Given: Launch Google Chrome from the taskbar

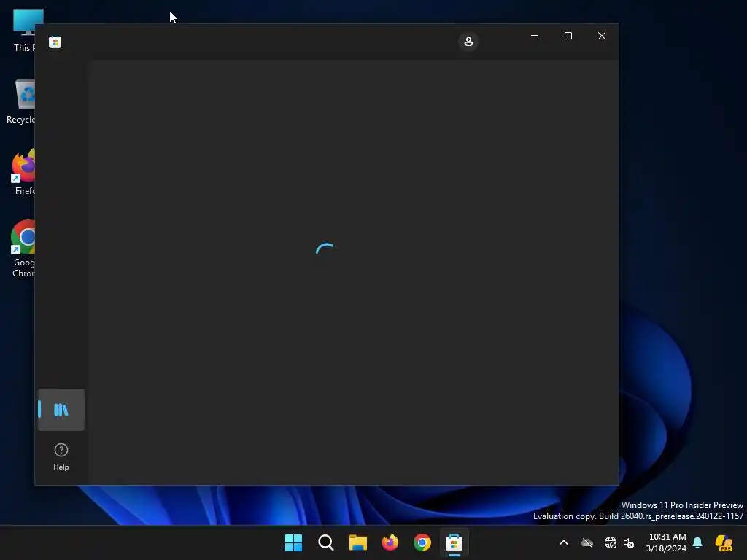Looking at the screenshot, I should pyautogui.click(x=422, y=542).
